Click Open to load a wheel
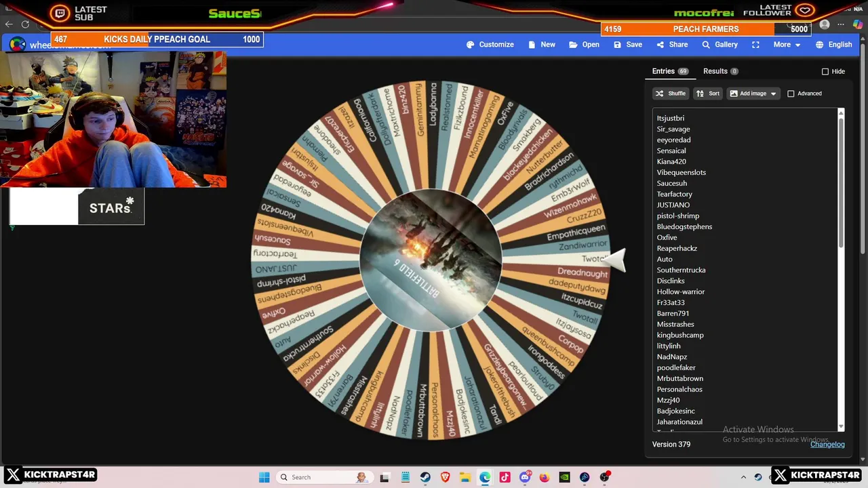 coord(584,45)
